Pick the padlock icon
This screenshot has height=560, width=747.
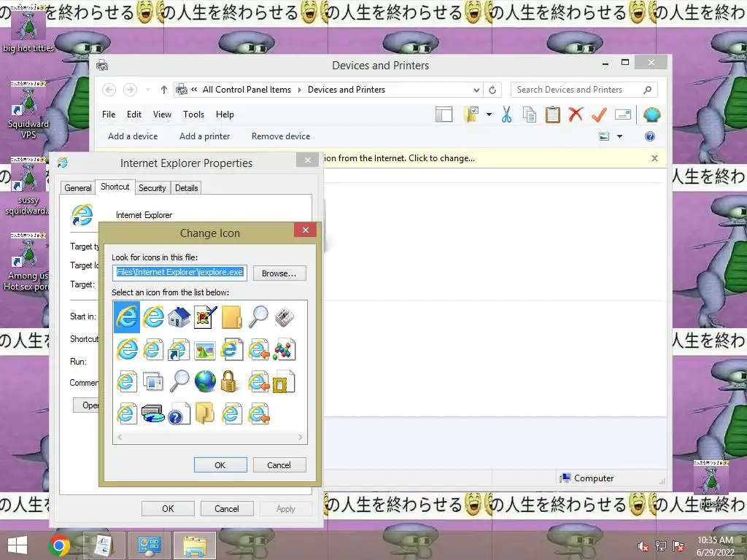pyautogui.click(x=230, y=382)
